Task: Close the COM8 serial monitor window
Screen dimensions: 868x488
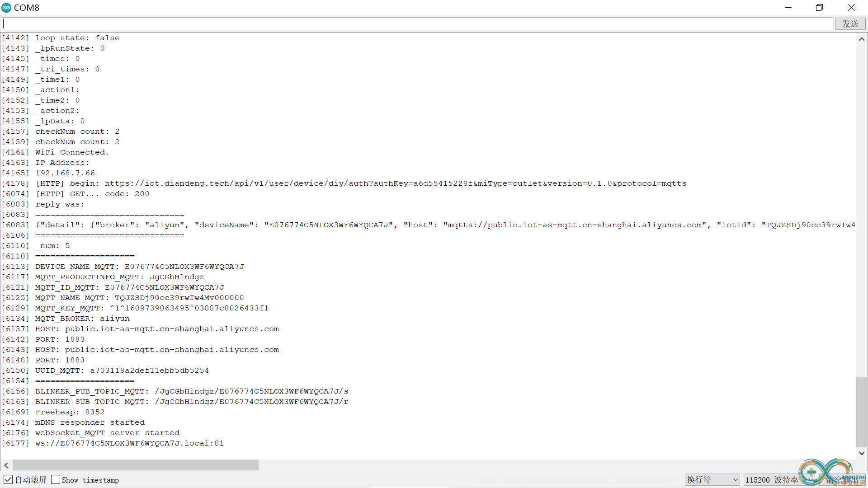Action: tap(851, 8)
